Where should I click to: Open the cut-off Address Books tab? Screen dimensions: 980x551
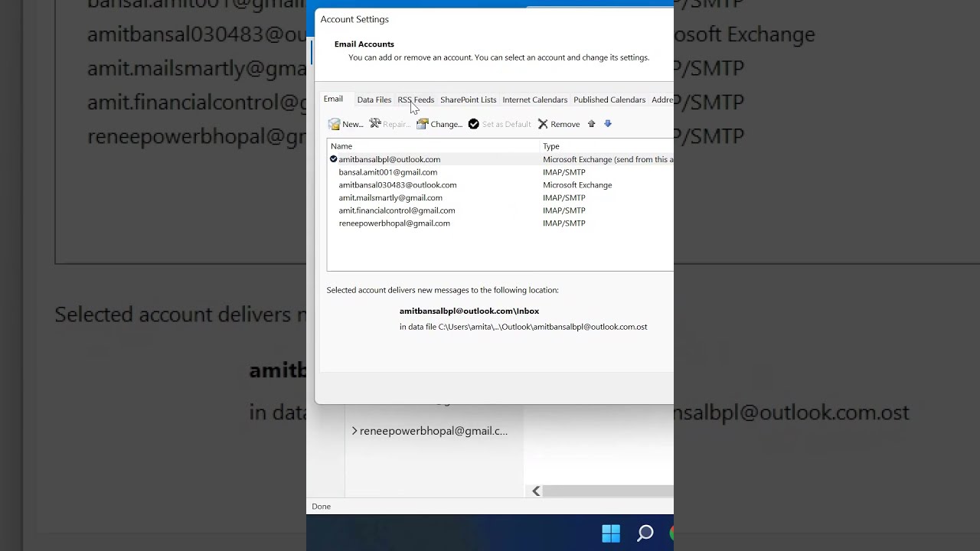662,99
